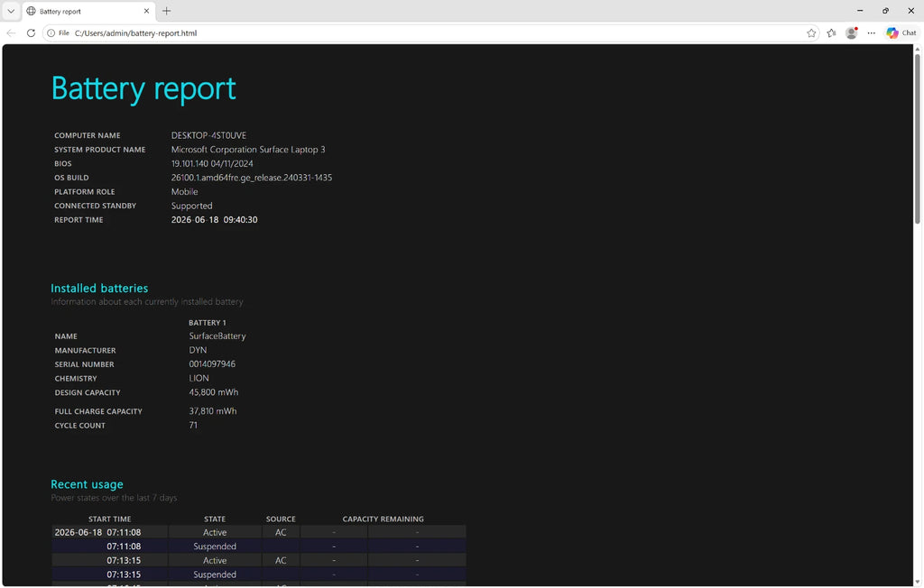Click the 07:13:15 Suspended row
This screenshot has height=588, width=924.
pos(259,574)
